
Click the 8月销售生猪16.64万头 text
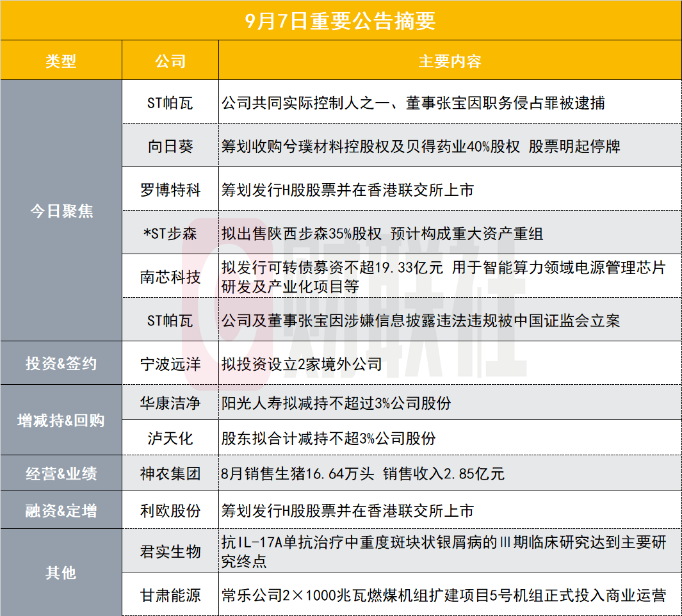[x=362, y=473]
